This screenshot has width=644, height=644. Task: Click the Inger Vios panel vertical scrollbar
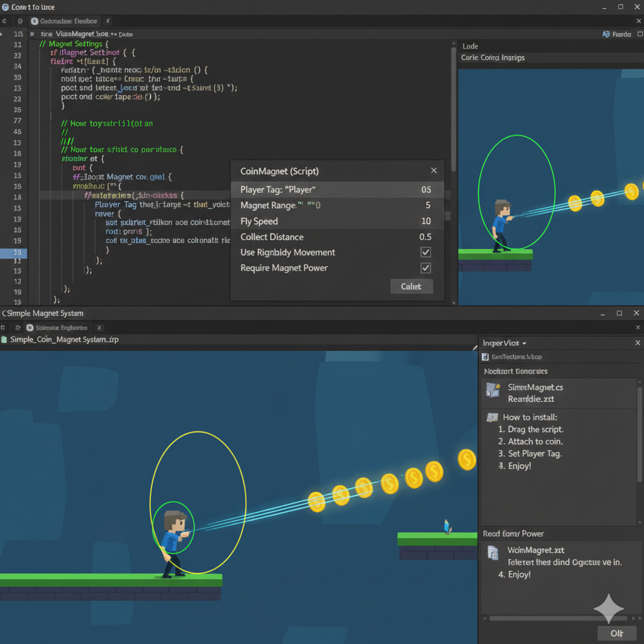coord(639,433)
